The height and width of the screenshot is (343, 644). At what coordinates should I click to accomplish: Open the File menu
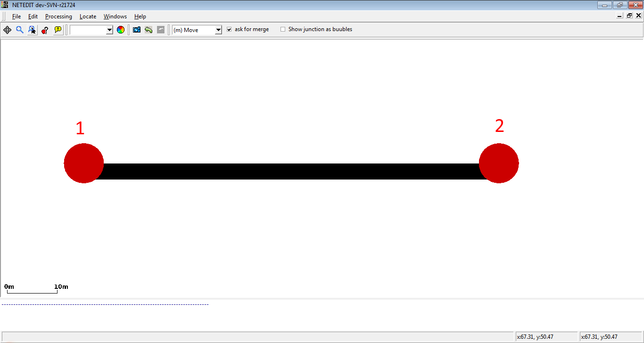pos(17,16)
